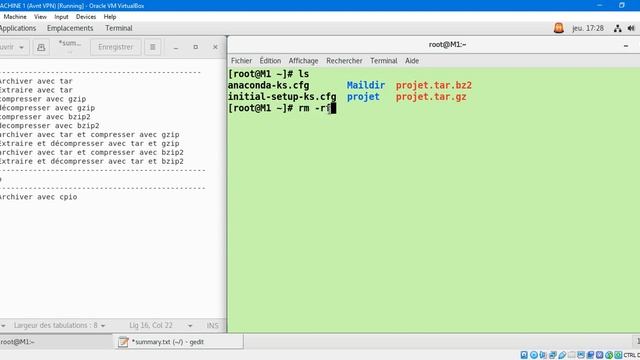Open the Fichier menu in terminal
The width and height of the screenshot is (640, 360).
click(x=241, y=61)
